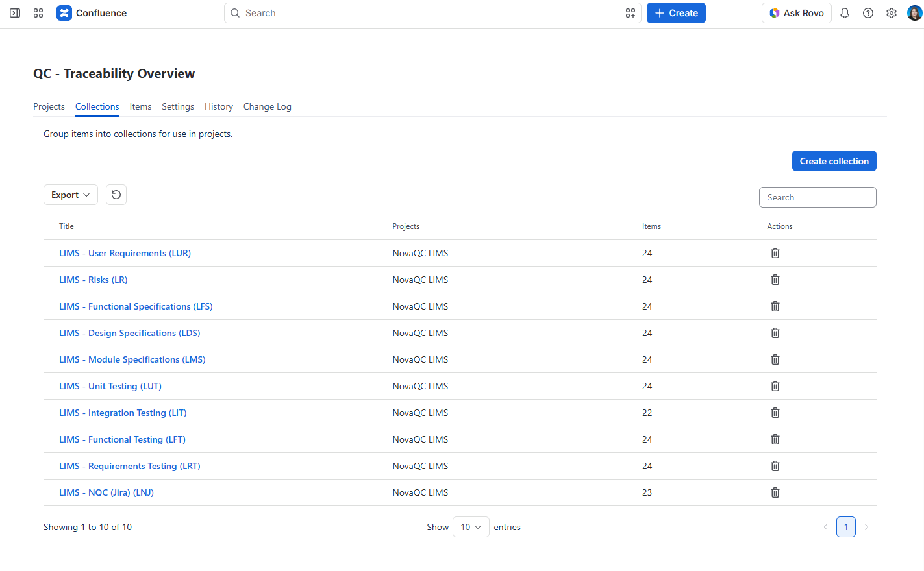Viewport: 924px width, 571px height.
Task: Open LIMS - User Requirements (LUR) link
Action: tap(125, 253)
